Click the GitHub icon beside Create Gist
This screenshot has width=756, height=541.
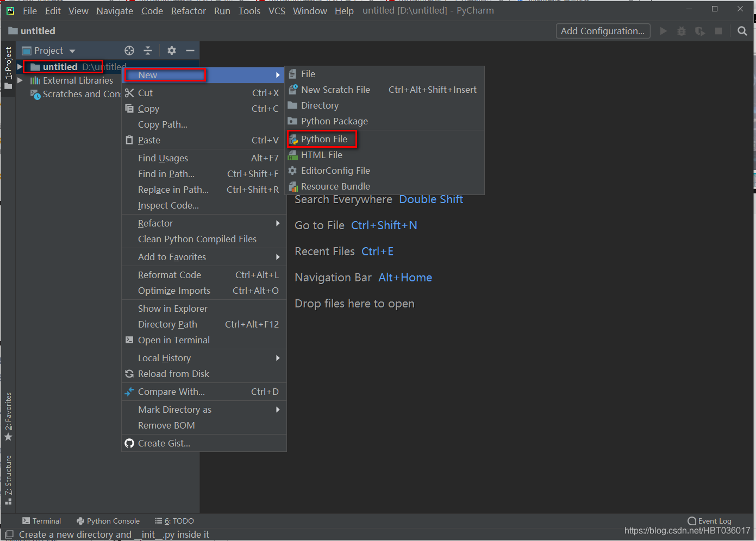129,443
